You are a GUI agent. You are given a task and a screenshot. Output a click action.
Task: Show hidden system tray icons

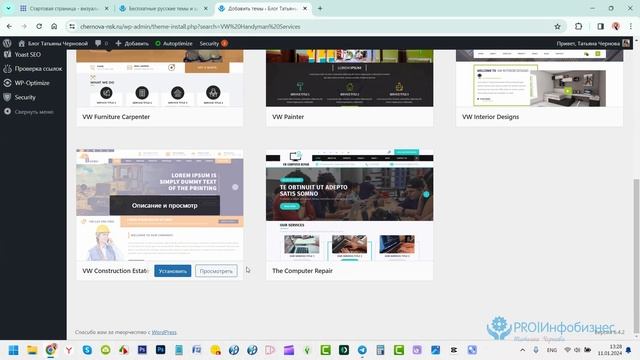[522, 350]
